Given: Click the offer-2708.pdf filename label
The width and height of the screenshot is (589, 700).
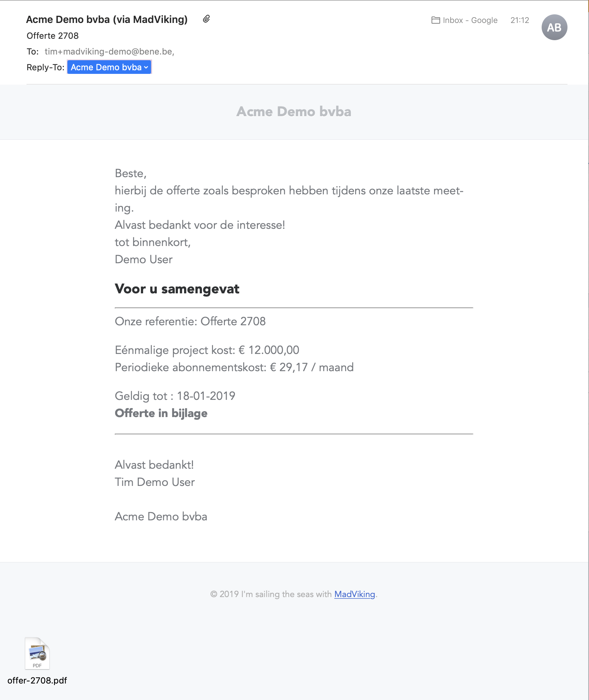Looking at the screenshot, I should point(37,680).
